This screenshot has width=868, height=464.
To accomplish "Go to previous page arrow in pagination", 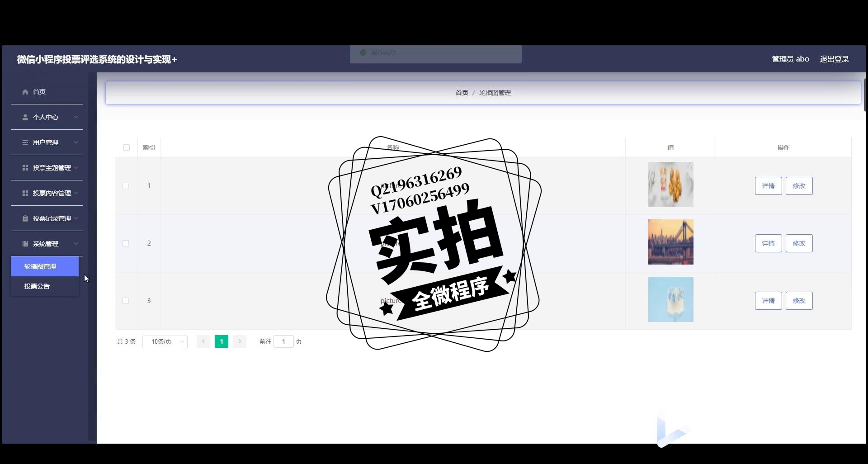I will coord(203,341).
